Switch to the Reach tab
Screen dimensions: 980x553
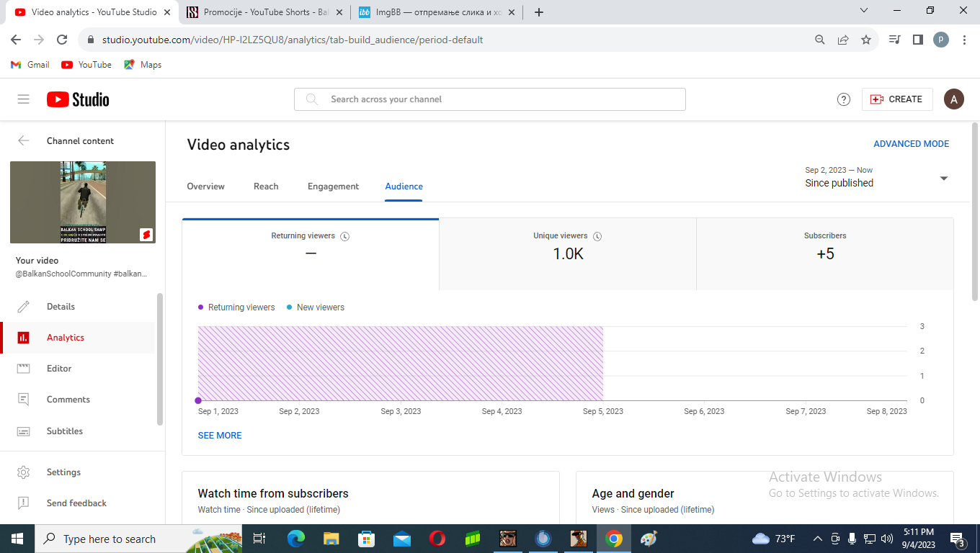tap(266, 186)
